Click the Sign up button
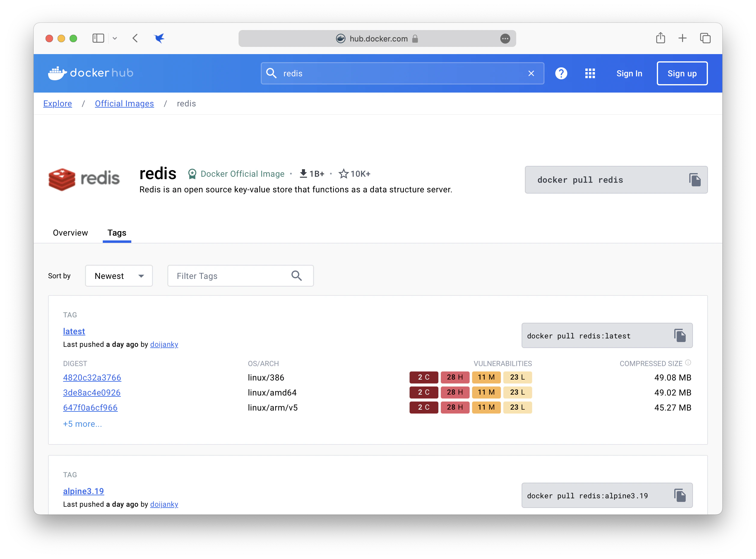 [682, 73]
